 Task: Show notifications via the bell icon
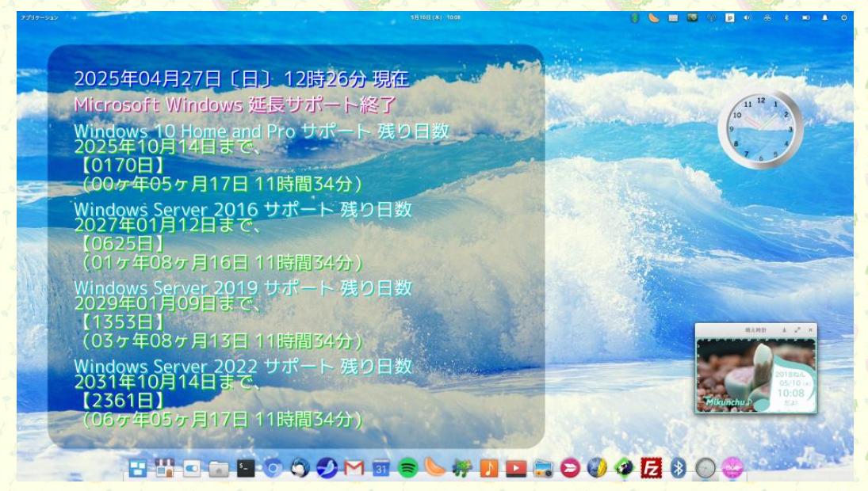point(825,17)
